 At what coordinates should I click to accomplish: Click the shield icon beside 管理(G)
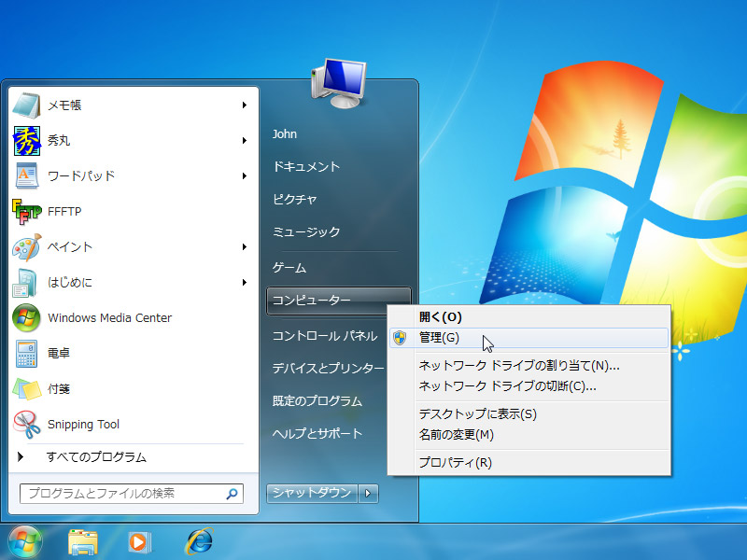click(x=400, y=338)
